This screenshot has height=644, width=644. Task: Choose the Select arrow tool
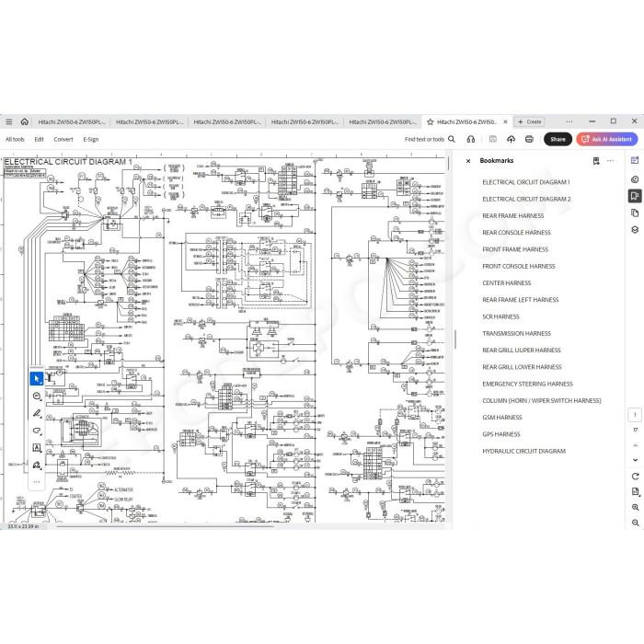pyautogui.click(x=37, y=378)
